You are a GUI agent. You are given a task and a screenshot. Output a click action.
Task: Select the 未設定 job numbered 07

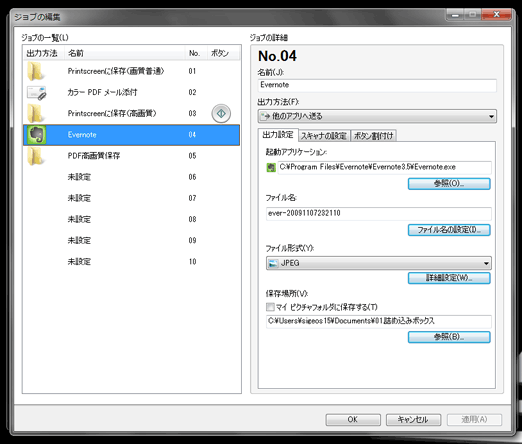[x=132, y=198]
